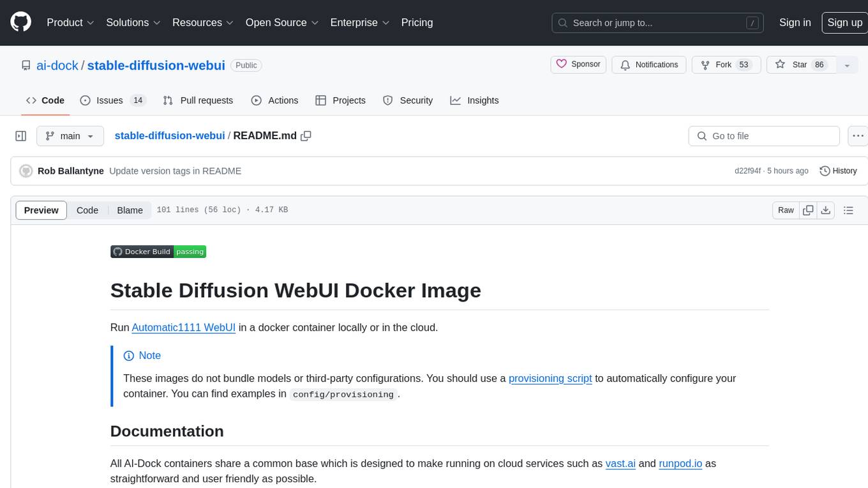Viewport: 868px width, 488px height.
Task: Copy raw file contents
Action: [809, 210]
